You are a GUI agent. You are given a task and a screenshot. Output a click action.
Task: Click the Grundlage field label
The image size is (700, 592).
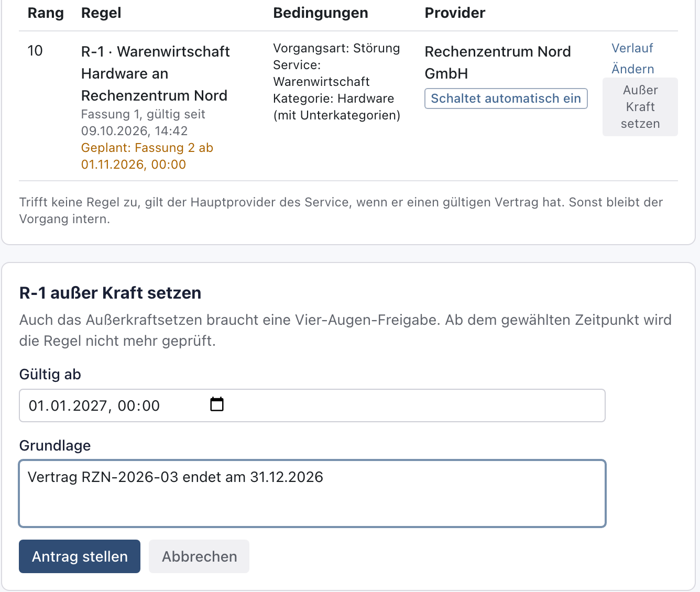pos(55,446)
